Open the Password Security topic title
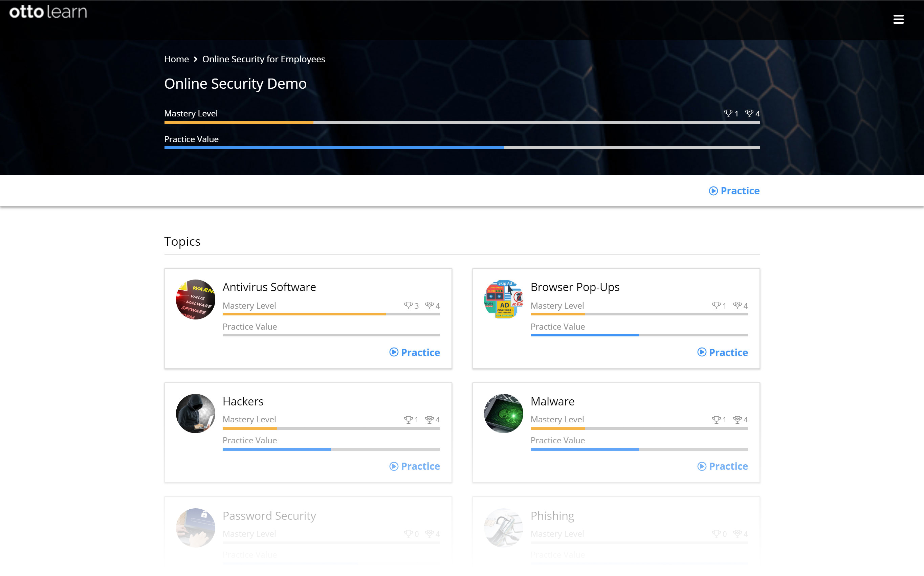The image size is (924, 576). [x=269, y=516]
